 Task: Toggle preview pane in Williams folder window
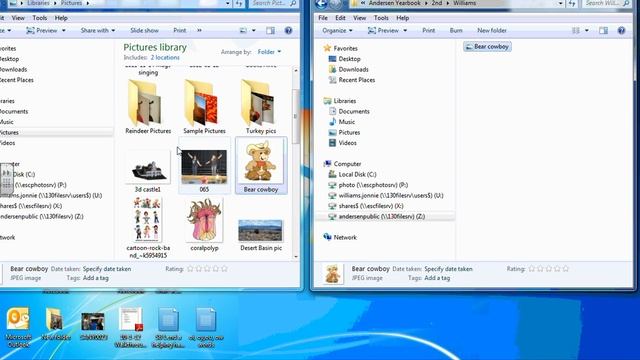[x=603, y=30]
